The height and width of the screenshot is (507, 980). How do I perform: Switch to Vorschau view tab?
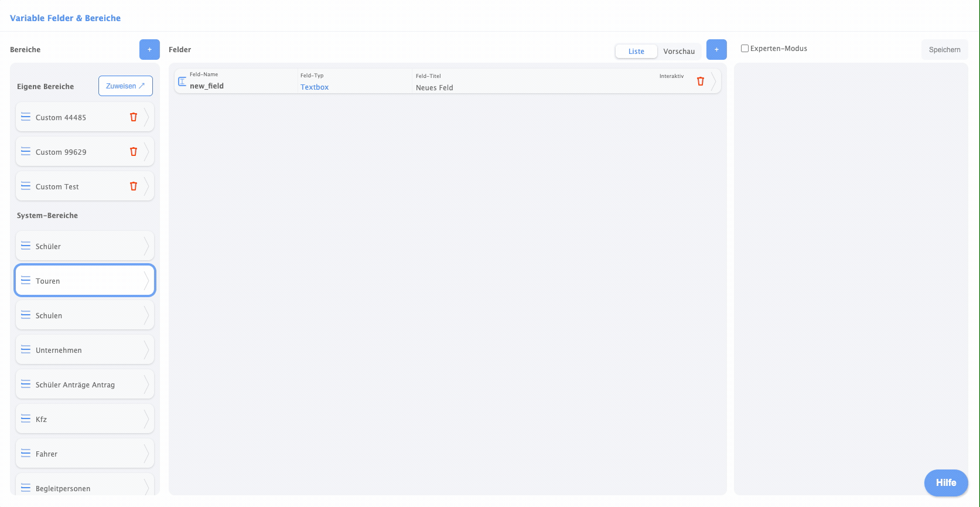tap(679, 52)
